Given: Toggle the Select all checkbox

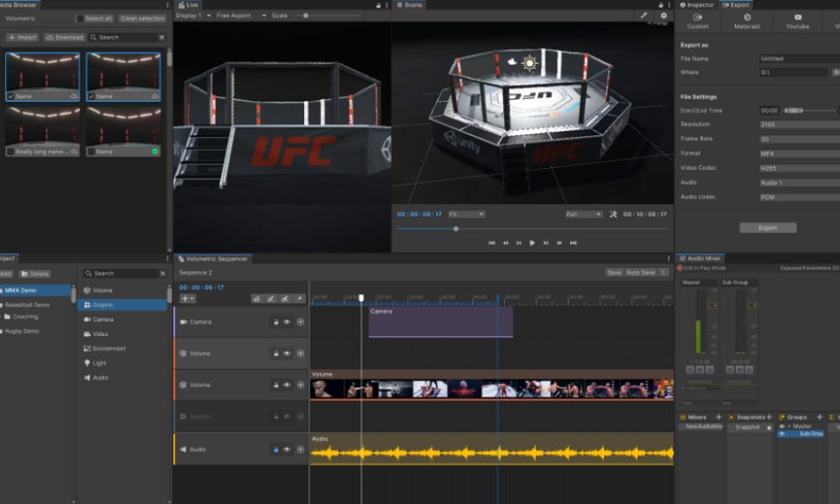Looking at the screenshot, I should 80,18.
